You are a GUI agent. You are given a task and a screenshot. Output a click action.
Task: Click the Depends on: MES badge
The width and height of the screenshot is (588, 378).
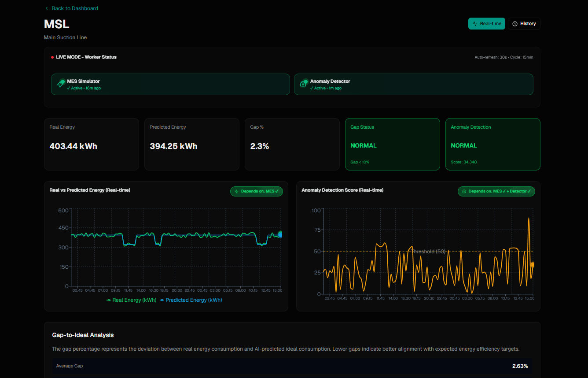257,191
